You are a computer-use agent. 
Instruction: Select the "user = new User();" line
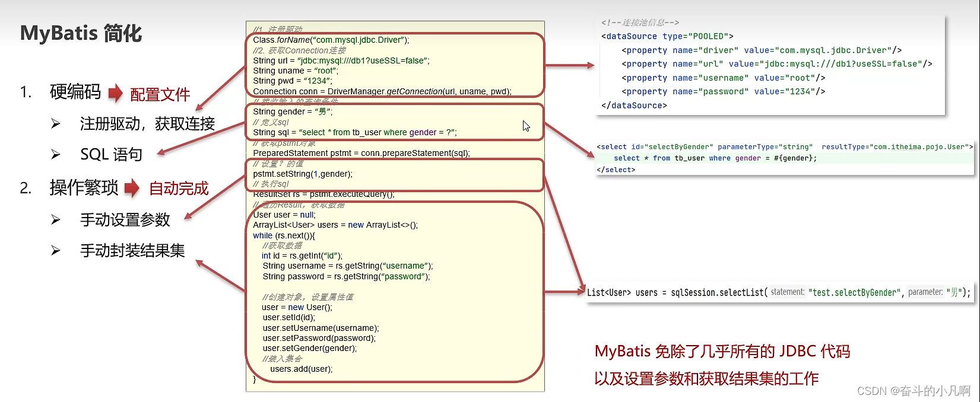pos(297,307)
